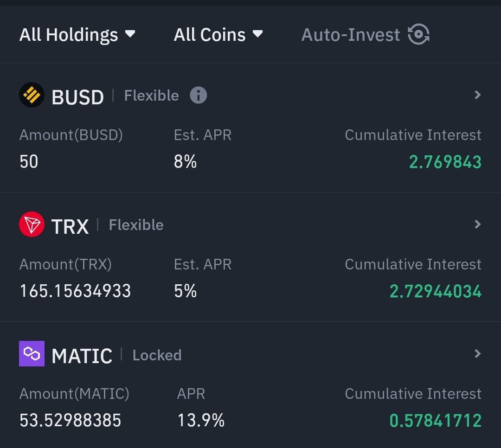Tap MATIC cumulative interest value 0.57841712
Viewport: 501px width, 448px height.
pos(436,421)
